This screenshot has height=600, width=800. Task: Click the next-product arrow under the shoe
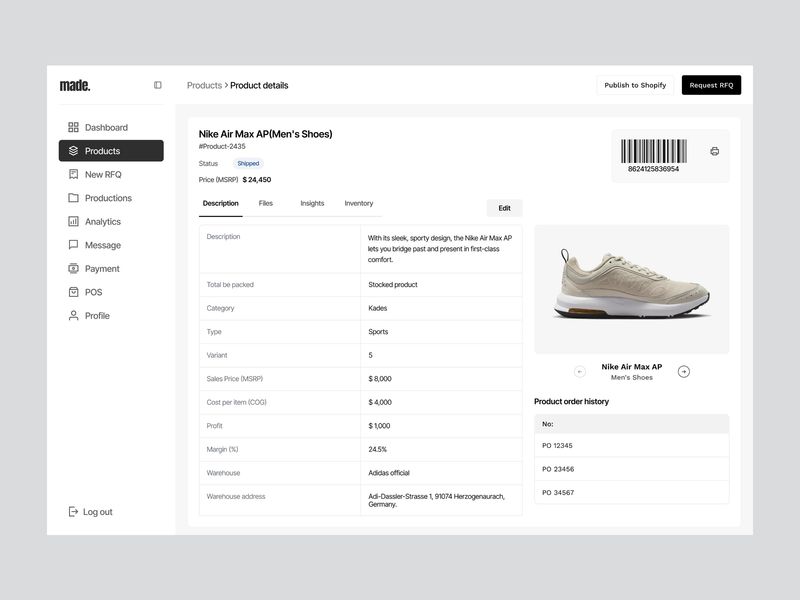click(684, 371)
